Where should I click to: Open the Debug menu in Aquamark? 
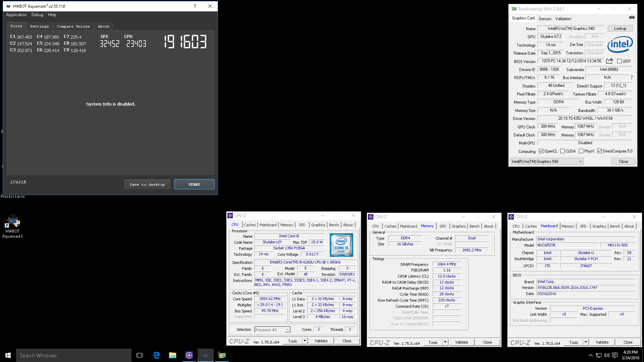tap(37, 15)
